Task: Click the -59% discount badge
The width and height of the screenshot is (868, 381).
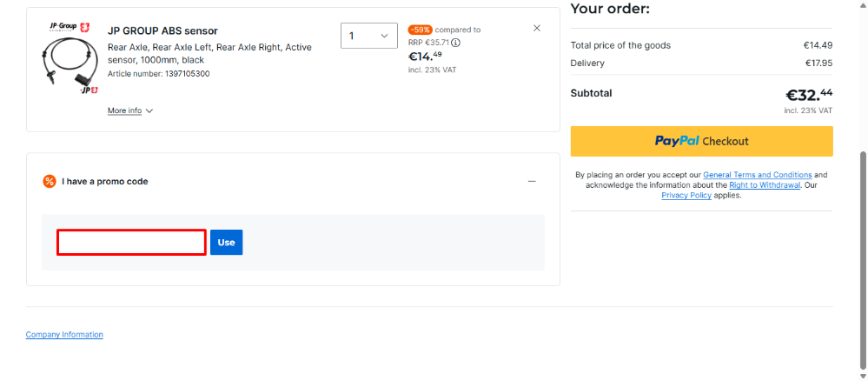Action: tap(421, 30)
